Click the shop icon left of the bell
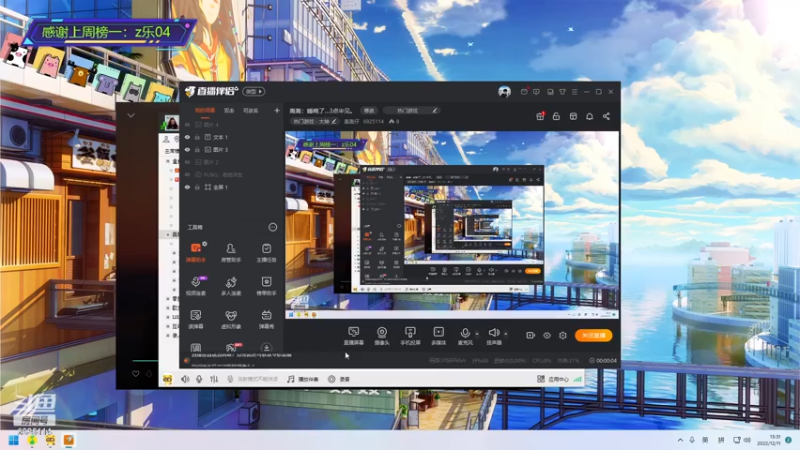 573,116
